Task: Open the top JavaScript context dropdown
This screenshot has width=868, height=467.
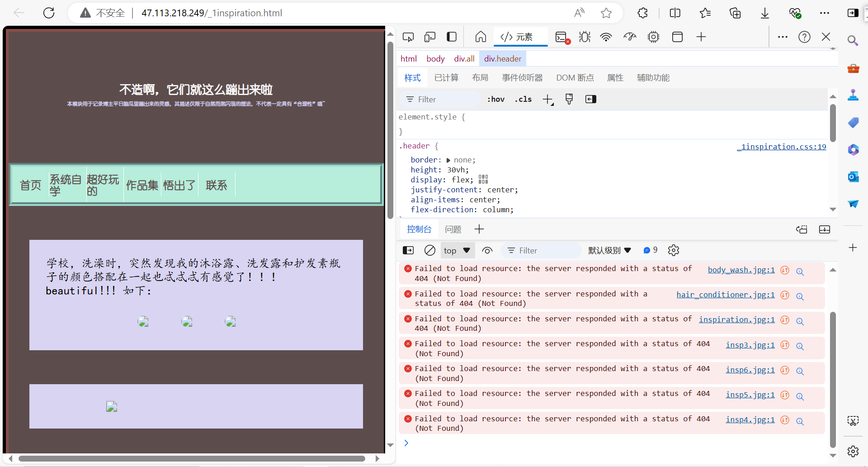Action: tap(457, 250)
